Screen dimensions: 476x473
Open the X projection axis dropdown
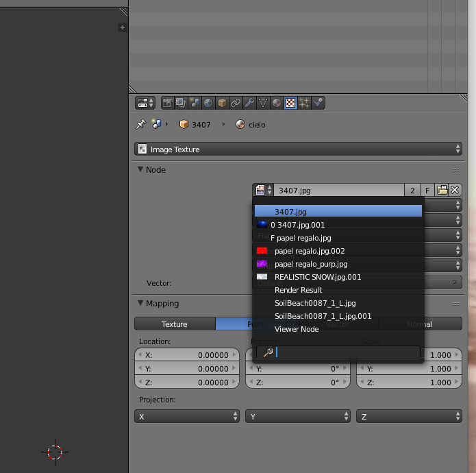click(x=187, y=416)
